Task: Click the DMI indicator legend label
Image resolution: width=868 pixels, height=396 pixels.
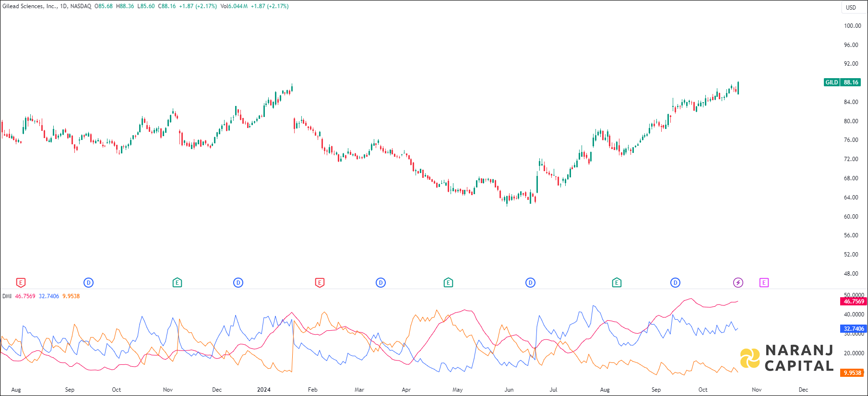Action: click(x=7, y=296)
